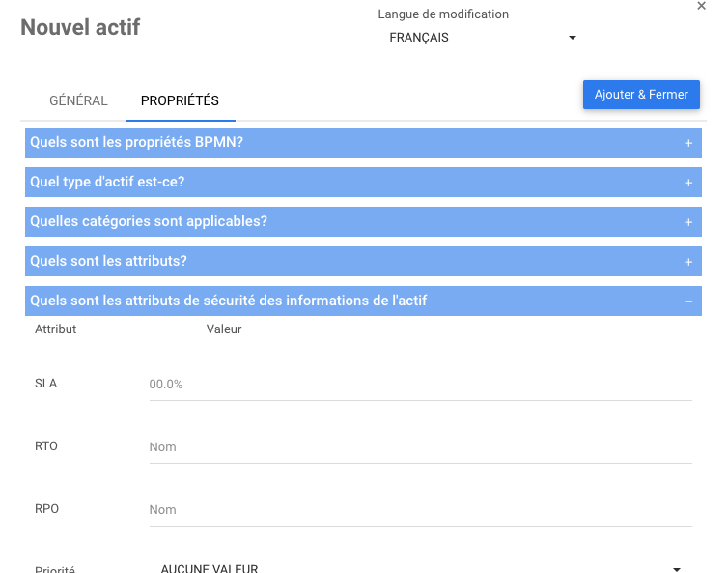Open the Priorité "AUCUNE VALEUR" selector
728x573 pixels.
point(415,568)
